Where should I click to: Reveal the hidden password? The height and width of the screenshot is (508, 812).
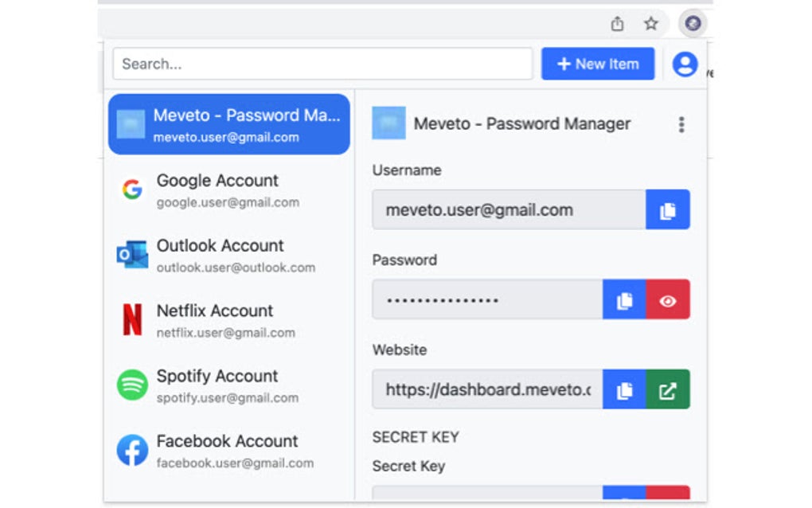click(x=668, y=299)
